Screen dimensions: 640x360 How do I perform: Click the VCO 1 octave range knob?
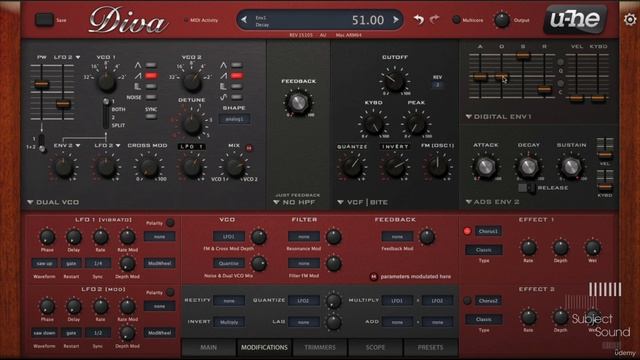106,82
